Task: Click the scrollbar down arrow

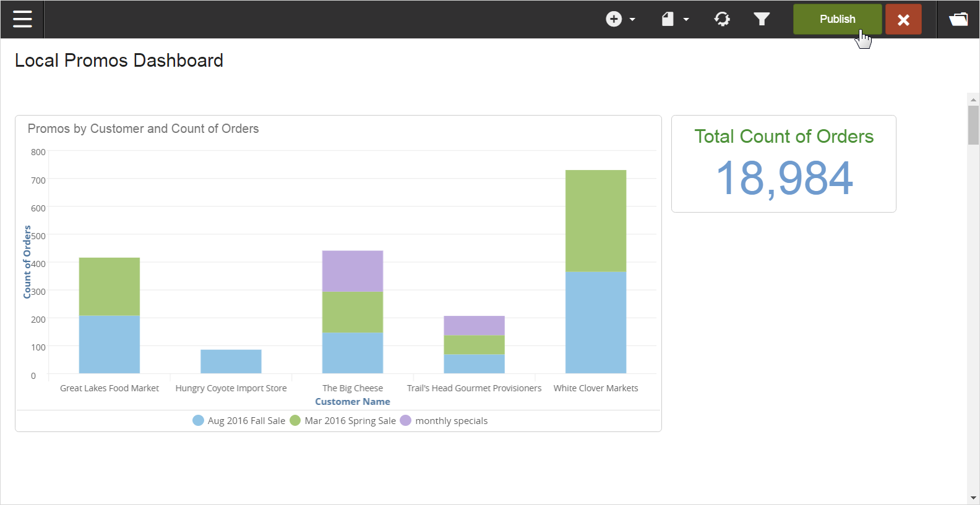Action: [973, 498]
